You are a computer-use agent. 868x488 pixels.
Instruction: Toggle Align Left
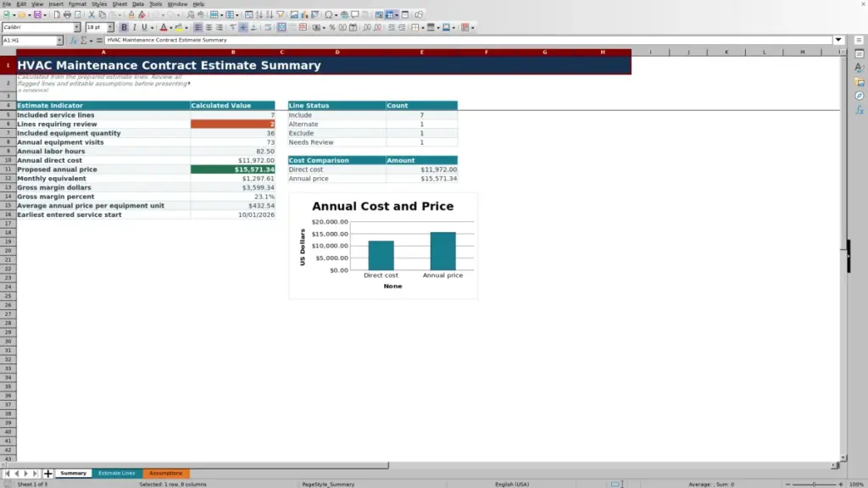pos(198,27)
